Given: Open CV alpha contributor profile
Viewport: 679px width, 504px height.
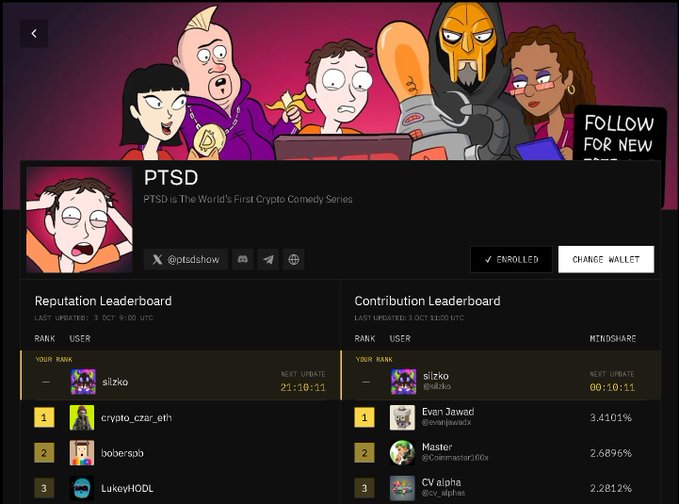Looking at the screenshot, I should coord(441,482).
